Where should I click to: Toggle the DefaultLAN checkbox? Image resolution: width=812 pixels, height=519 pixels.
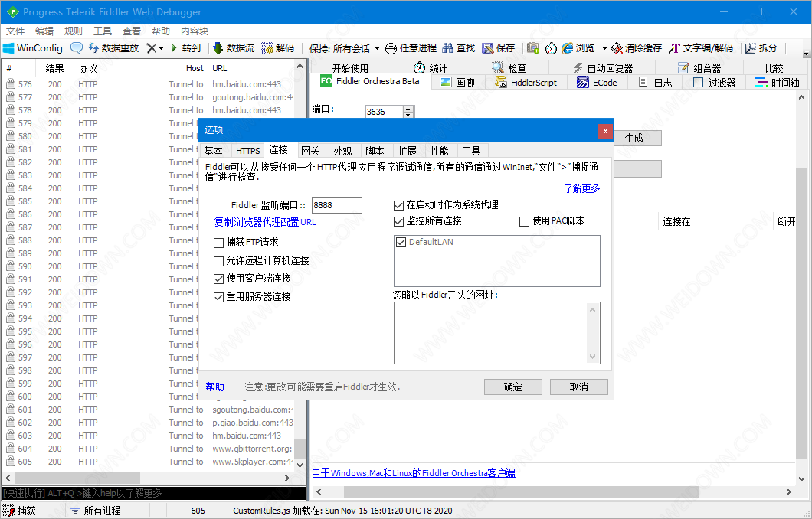[x=401, y=242]
